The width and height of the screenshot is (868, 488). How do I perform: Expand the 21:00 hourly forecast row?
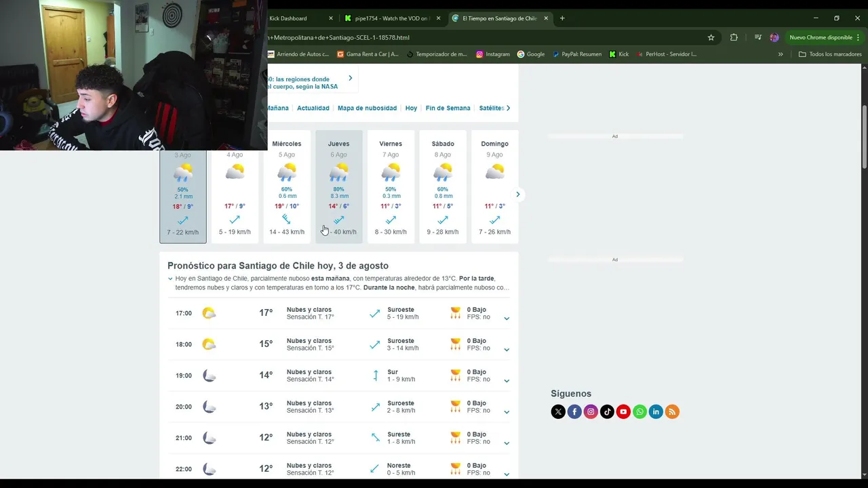tap(507, 443)
